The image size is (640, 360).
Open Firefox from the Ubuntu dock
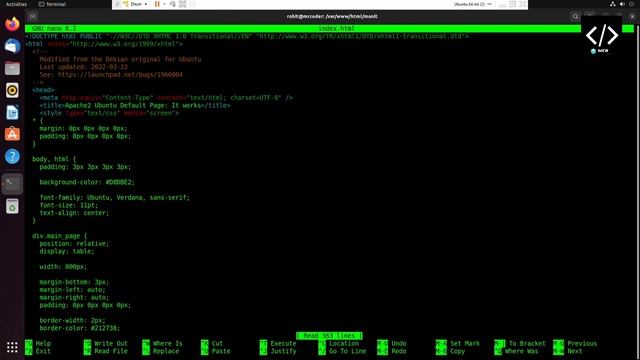click(x=12, y=24)
